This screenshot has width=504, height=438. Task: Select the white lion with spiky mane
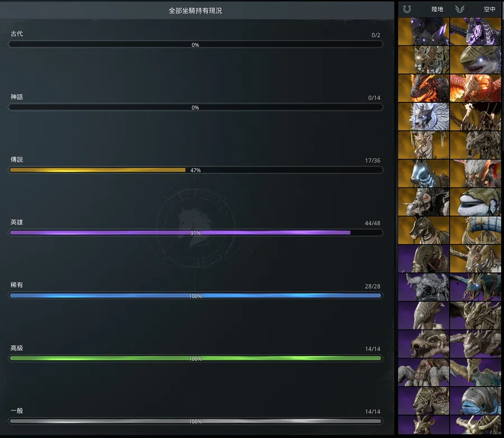tap(423, 117)
